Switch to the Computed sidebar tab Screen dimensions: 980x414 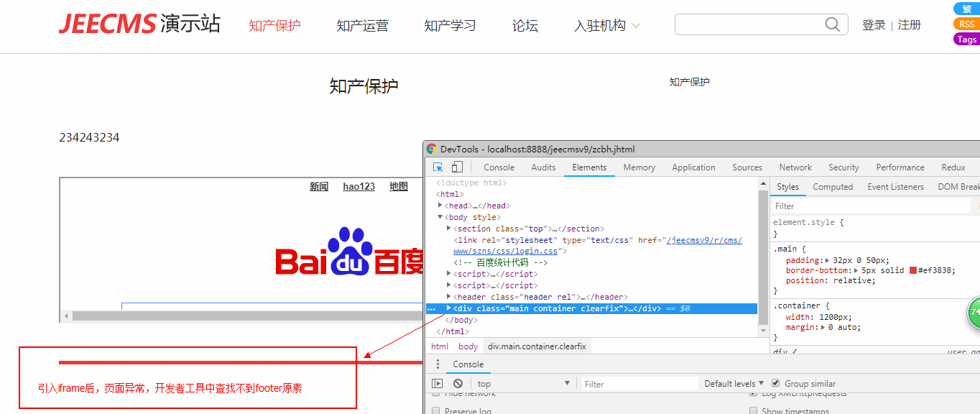[833, 187]
